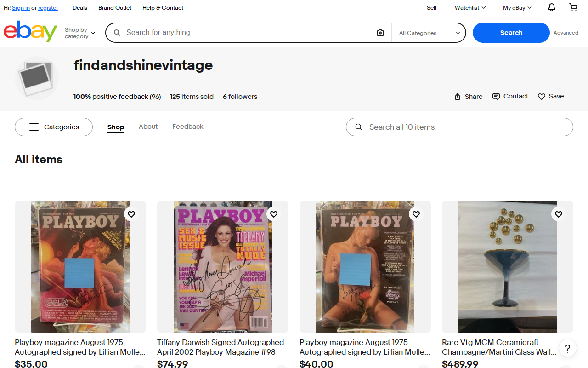Open Deals from top navigation
Screen dimensions: 588x368
[80, 7]
